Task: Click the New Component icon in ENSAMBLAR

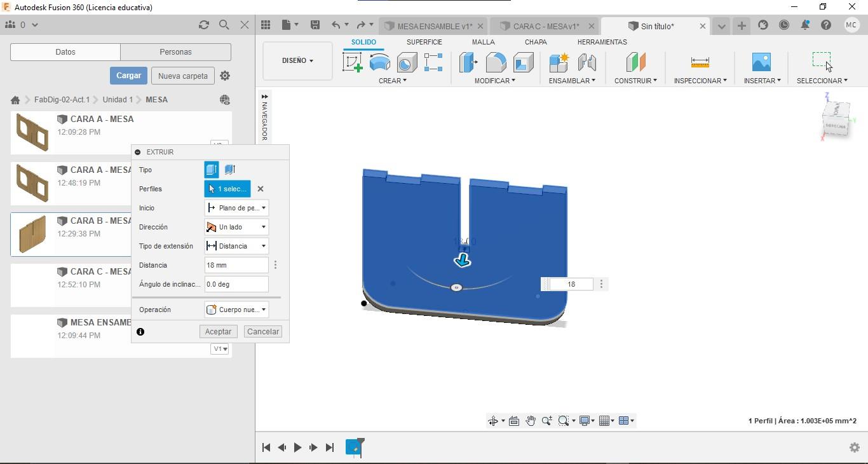Action: pyautogui.click(x=559, y=62)
